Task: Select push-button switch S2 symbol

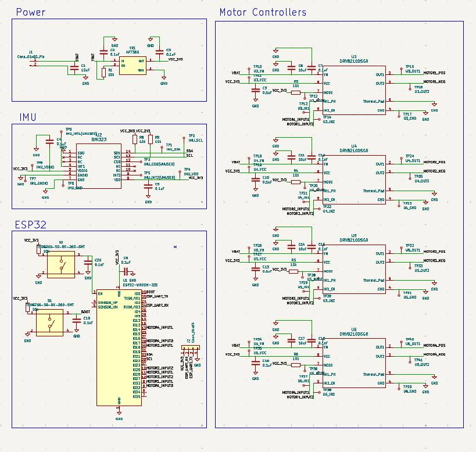Action: 61,264
